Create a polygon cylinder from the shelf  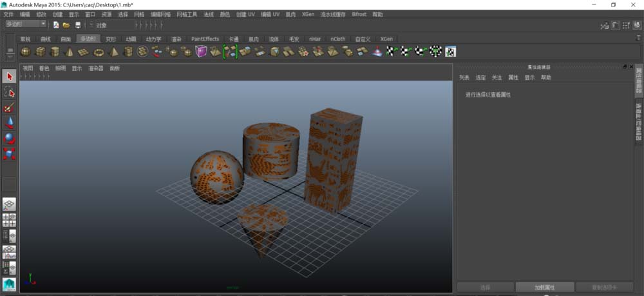[54, 52]
